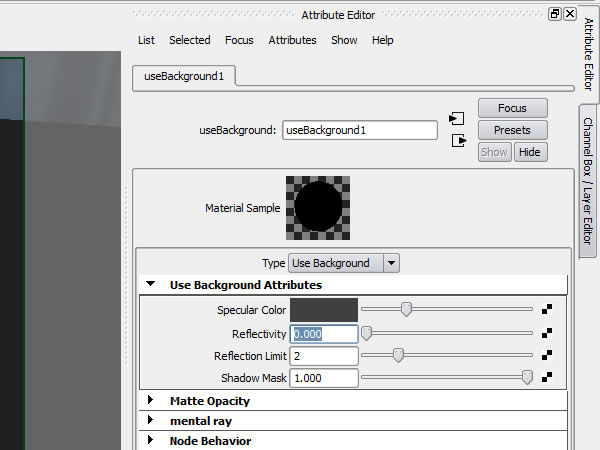
Task: Open the Shadow Mask texture map button
Action: 547,377
